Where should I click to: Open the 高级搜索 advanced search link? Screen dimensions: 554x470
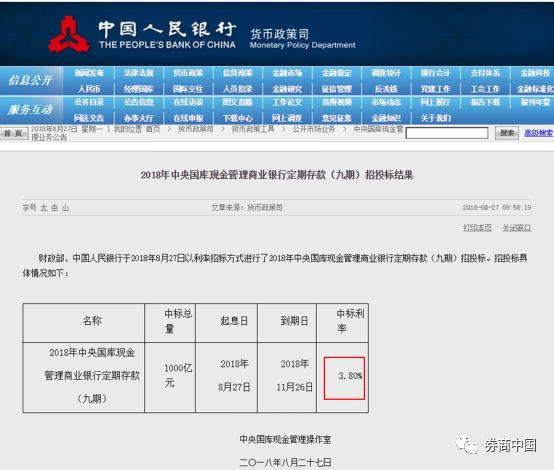pyautogui.click(x=538, y=133)
